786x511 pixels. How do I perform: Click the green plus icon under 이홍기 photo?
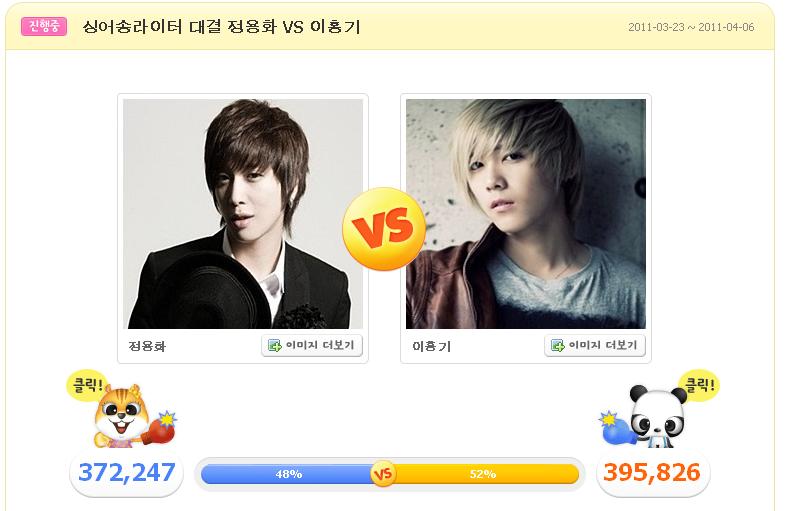pos(557,346)
